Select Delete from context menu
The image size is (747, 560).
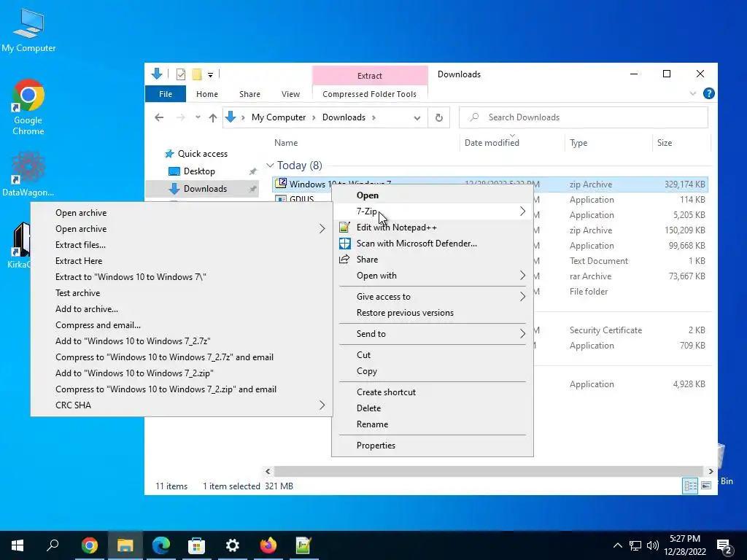433,408
